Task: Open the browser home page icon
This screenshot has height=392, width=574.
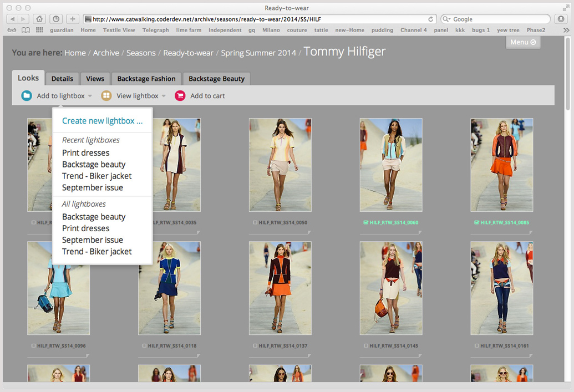Action: coord(39,19)
